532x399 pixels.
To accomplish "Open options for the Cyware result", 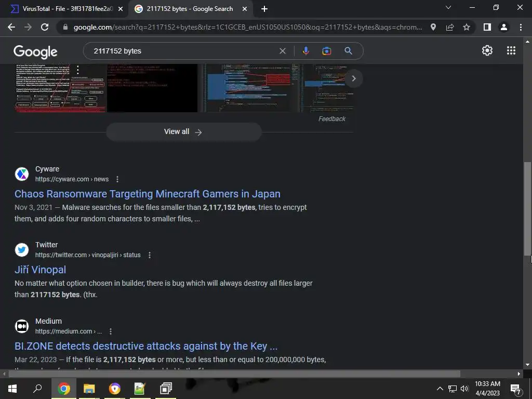I will tap(117, 179).
